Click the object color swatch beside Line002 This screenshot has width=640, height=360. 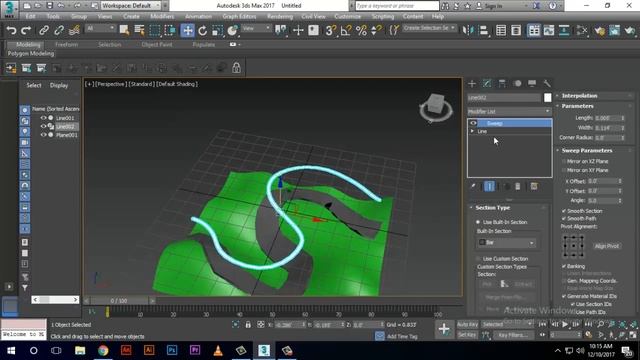pyautogui.click(x=547, y=98)
